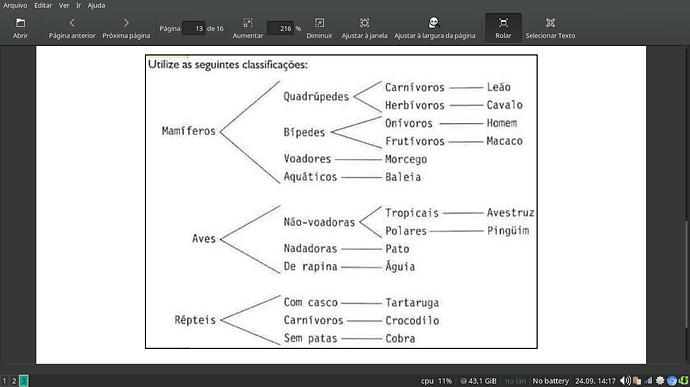Image resolution: width=690 pixels, height=387 pixels.
Task: Open the Ver menu
Action: [64, 5]
